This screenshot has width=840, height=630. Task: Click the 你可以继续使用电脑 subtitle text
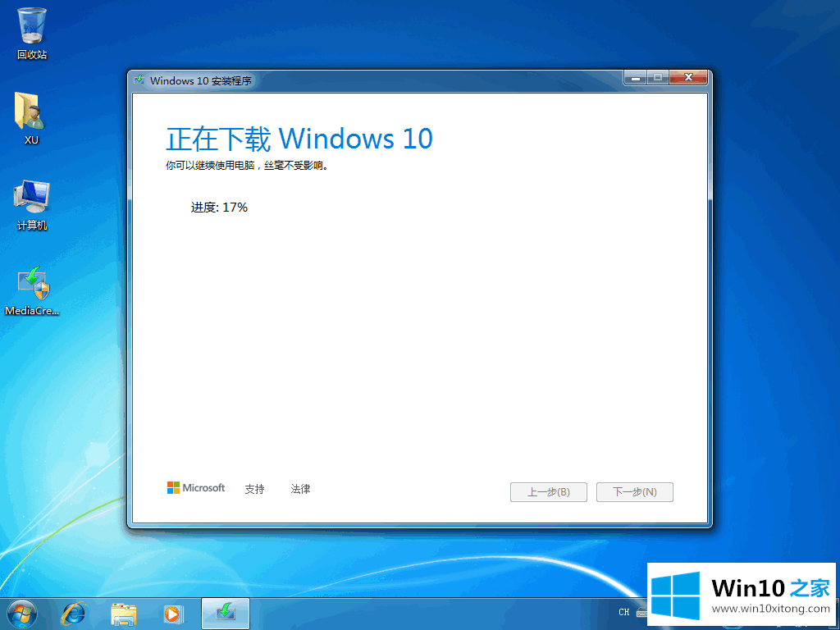[247, 166]
